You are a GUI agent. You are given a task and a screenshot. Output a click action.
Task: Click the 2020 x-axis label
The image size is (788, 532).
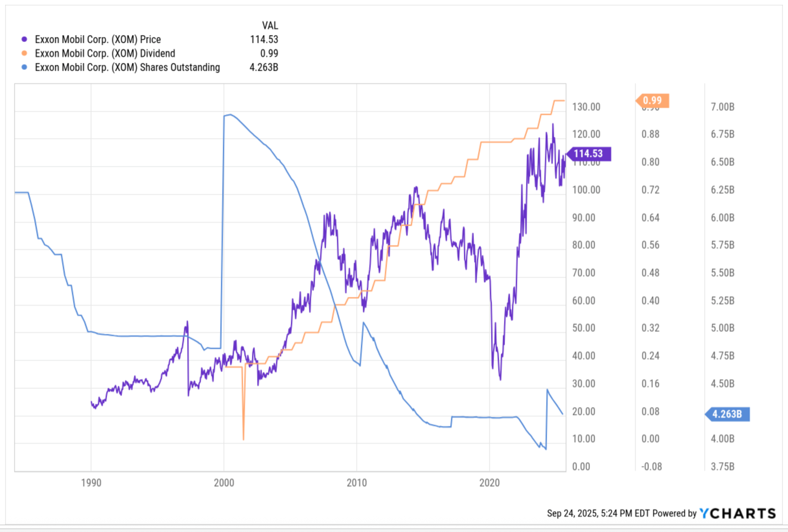click(489, 483)
